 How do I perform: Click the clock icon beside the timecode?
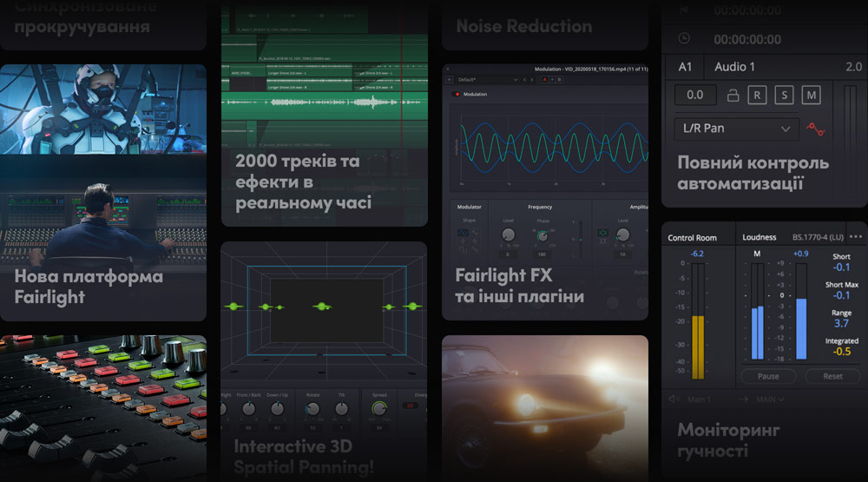pos(684,39)
